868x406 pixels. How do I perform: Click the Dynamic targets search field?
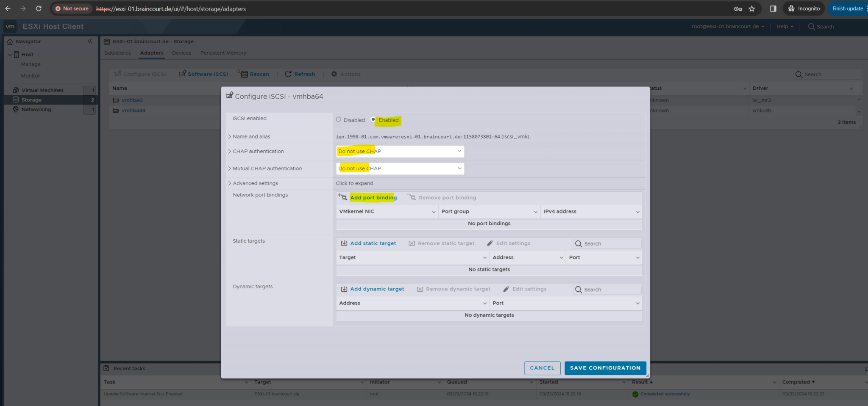[x=607, y=290]
